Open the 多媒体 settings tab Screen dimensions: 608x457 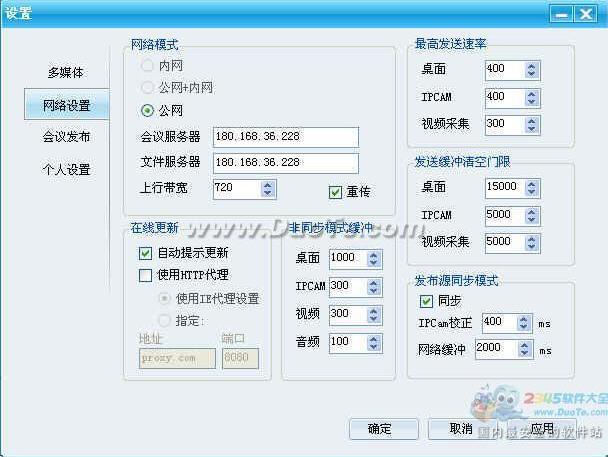[66, 72]
